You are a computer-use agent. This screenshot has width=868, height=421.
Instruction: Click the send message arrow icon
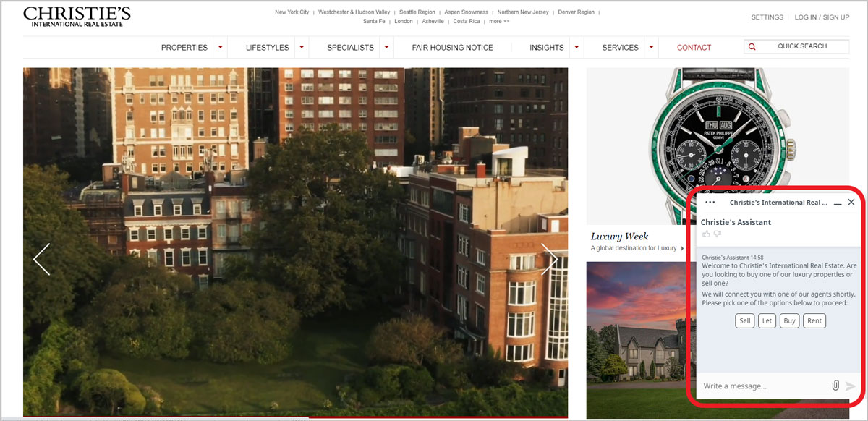click(851, 386)
